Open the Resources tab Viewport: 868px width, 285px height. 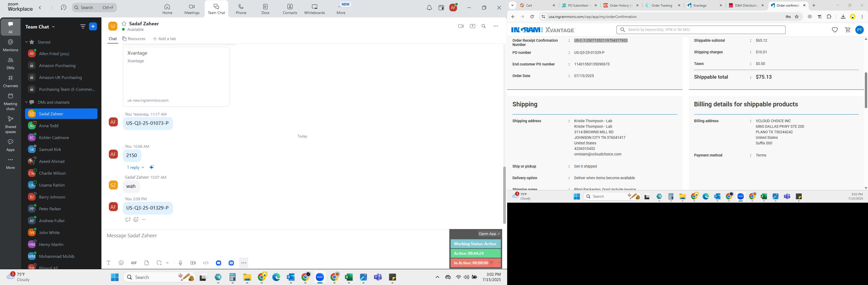point(134,39)
